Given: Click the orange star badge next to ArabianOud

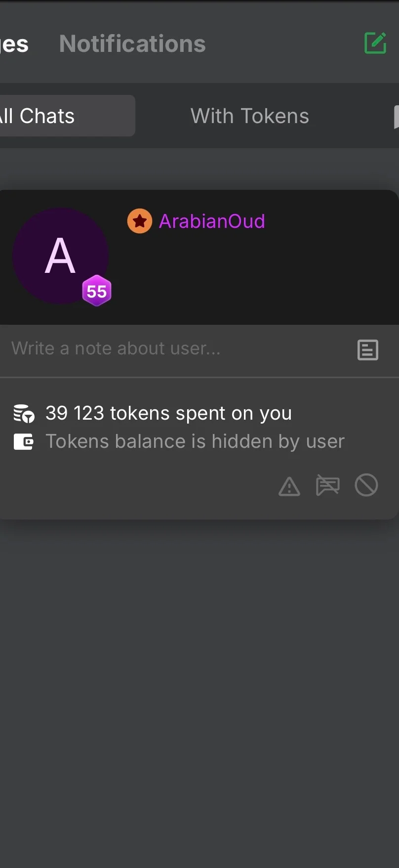Looking at the screenshot, I should click(140, 221).
